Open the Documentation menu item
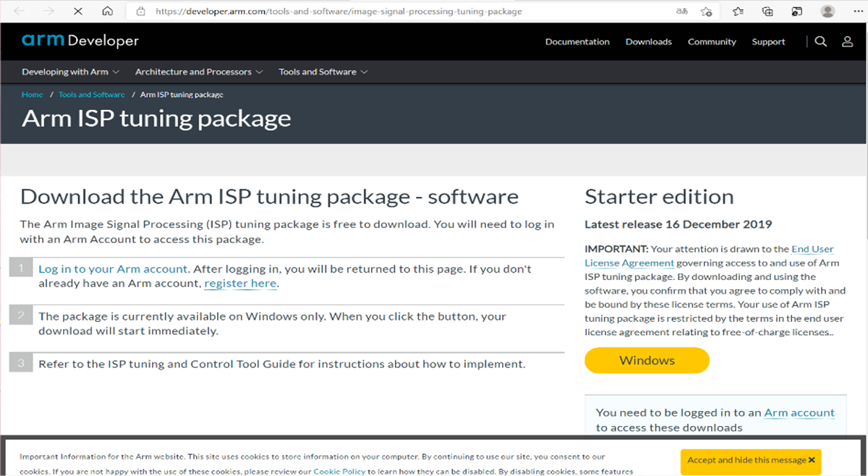Image resolution: width=868 pixels, height=476 pixels. point(577,42)
